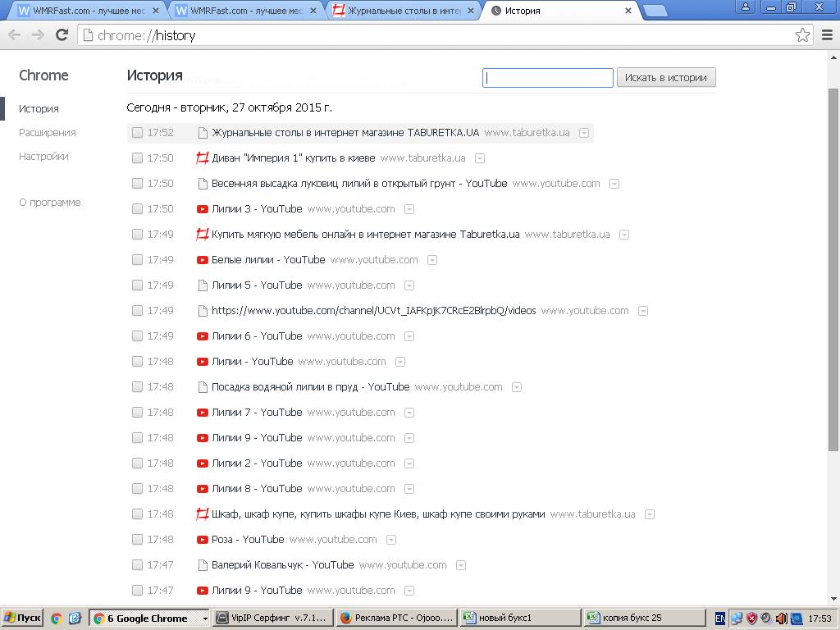This screenshot has width=840, height=630.
Task: Select the checkbox for Белые лилии - YouTube
Action: click(137, 260)
